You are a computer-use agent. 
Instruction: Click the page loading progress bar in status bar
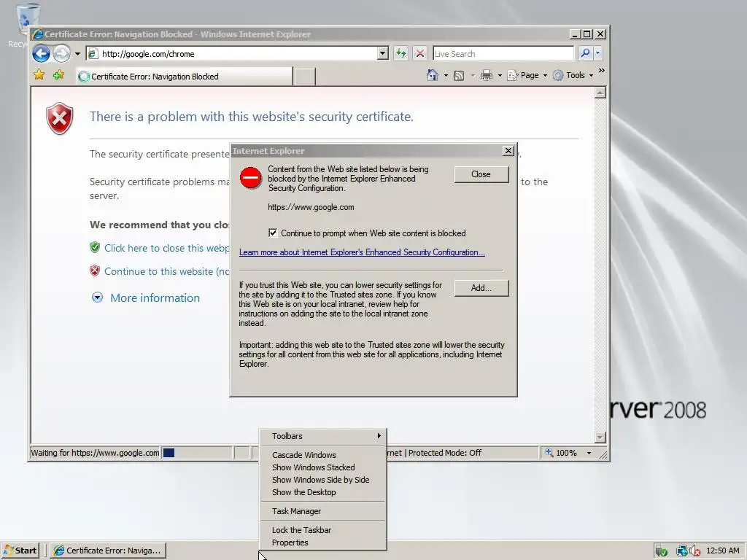(197, 453)
